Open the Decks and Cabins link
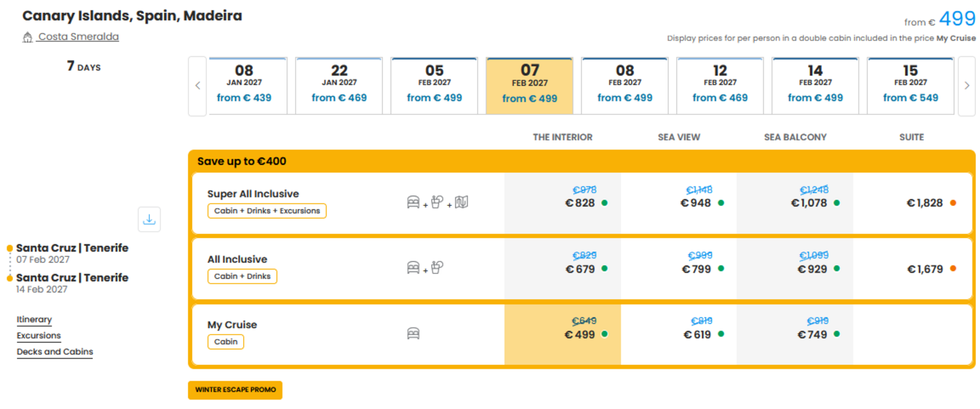The width and height of the screenshot is (980, 409). click(55, 352)
